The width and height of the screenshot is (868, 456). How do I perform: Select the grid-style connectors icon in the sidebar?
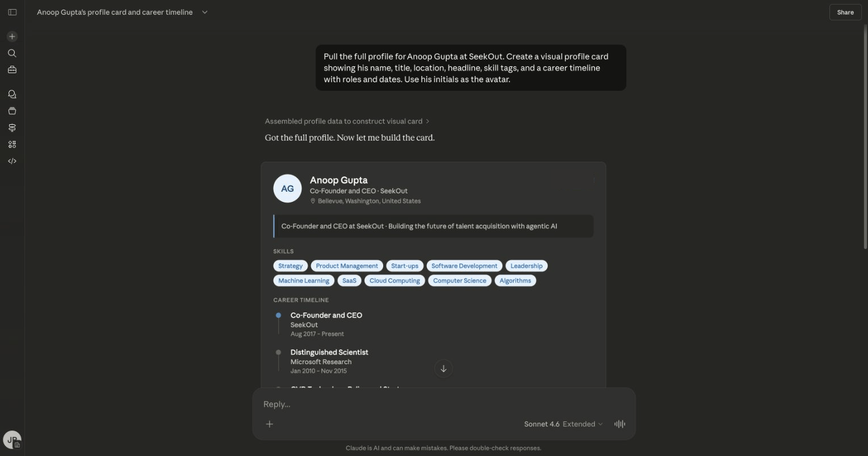click(12, 144)
